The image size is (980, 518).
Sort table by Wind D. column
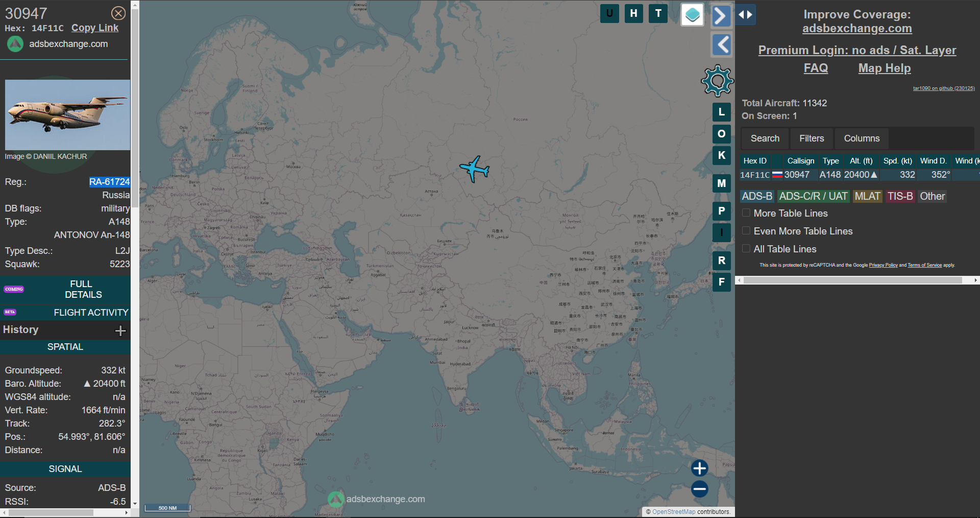(933, 161)
